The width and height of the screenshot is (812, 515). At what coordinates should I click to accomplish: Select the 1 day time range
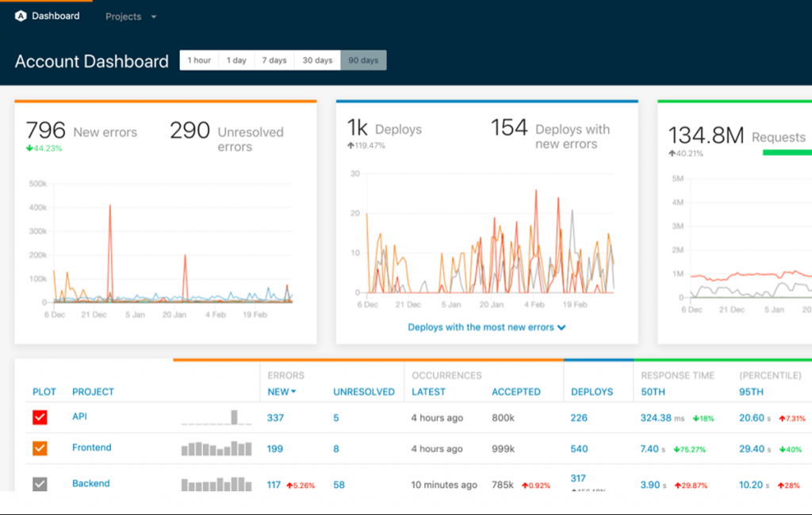236,59
